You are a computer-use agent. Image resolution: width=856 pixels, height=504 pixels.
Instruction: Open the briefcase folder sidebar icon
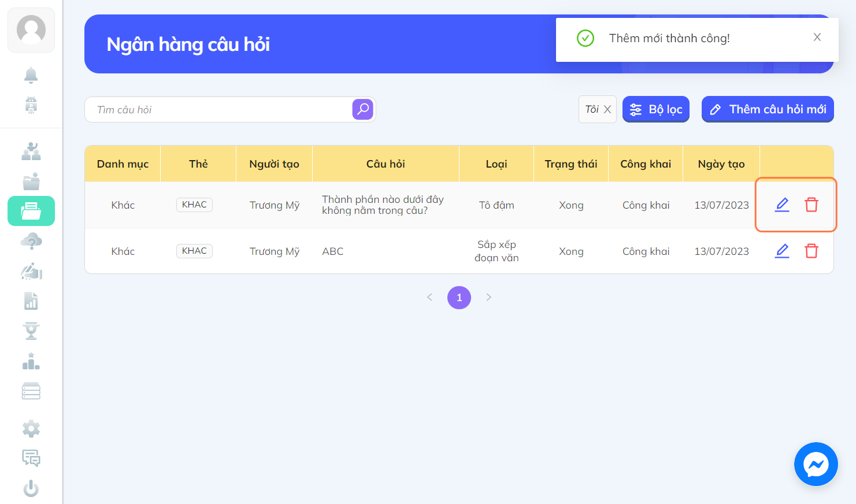pyautogui.click(x=31, y=181)
